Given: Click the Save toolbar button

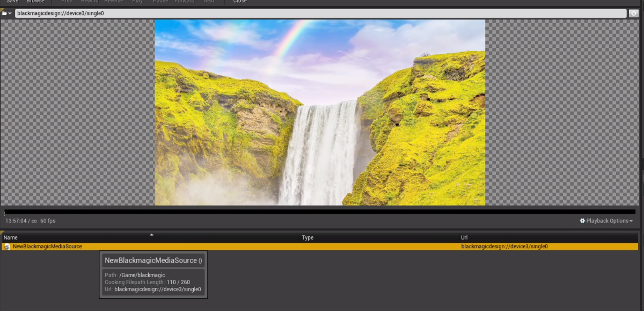Looking at the screenshot, I should pos(12,2).
